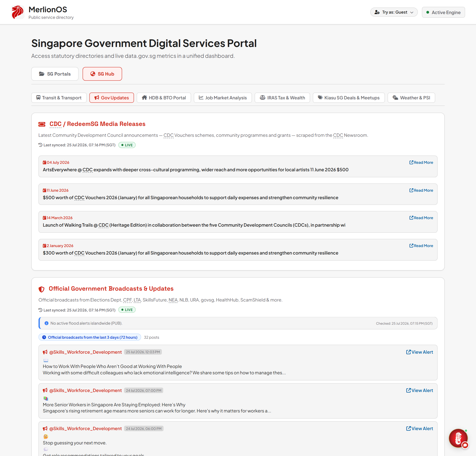Select the SG Hub tab

[x=102, y=74]
